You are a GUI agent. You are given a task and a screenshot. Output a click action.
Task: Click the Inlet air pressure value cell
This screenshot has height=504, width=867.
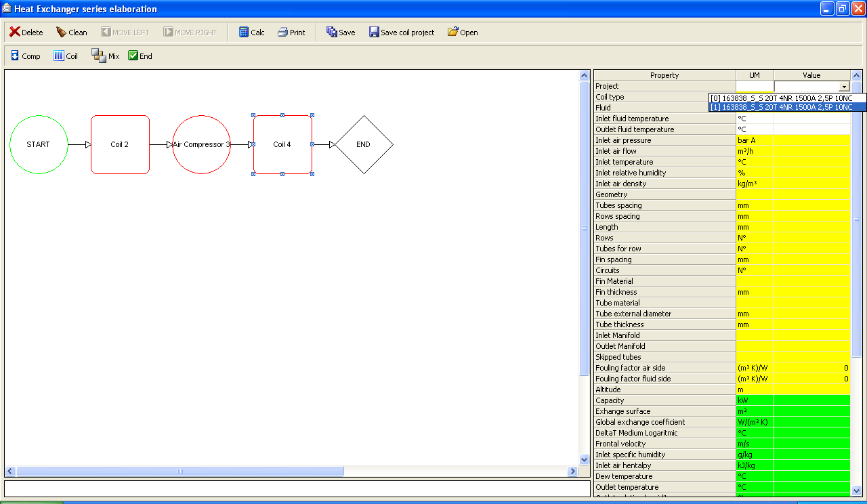(811, 140)
